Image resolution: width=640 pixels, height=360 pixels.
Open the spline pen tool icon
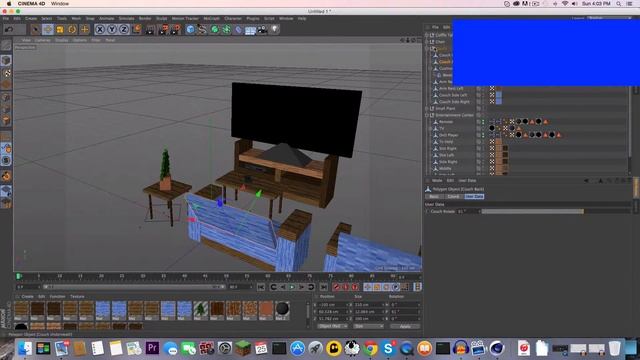(x=202, y=29)
